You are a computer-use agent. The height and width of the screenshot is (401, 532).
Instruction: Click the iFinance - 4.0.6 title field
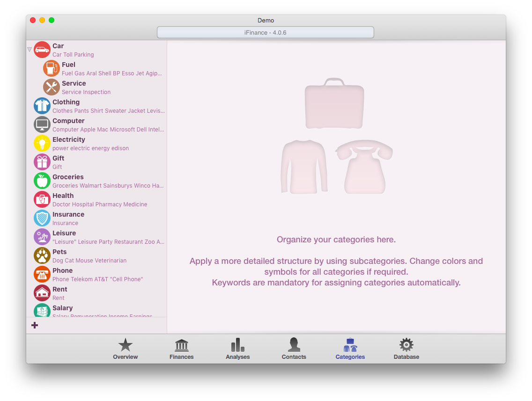coord(266,32)
